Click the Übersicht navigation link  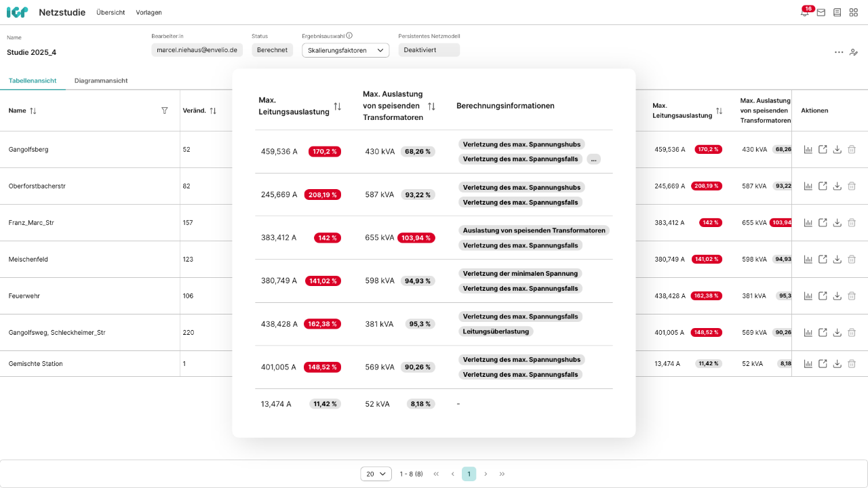111,12
